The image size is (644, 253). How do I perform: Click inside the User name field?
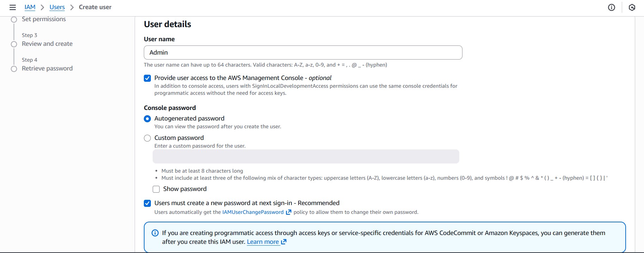tap(303, 52)
